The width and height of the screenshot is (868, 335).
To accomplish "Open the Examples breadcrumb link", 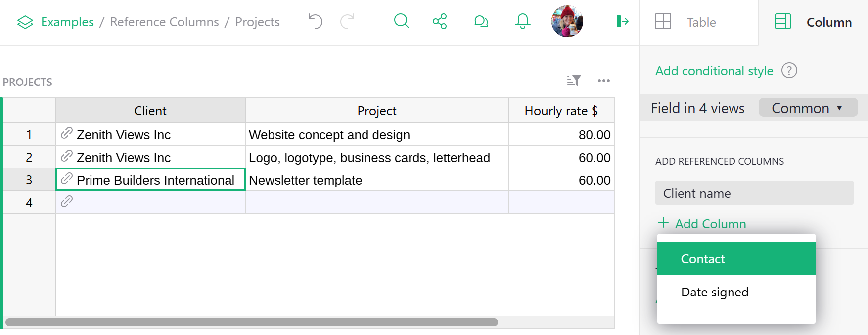I will (67, 22).
